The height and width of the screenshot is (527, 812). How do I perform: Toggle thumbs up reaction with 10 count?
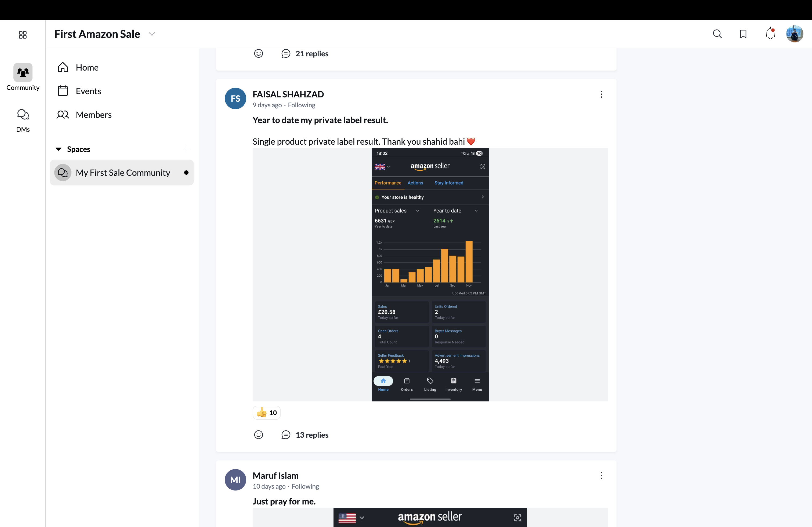[267, 412]
